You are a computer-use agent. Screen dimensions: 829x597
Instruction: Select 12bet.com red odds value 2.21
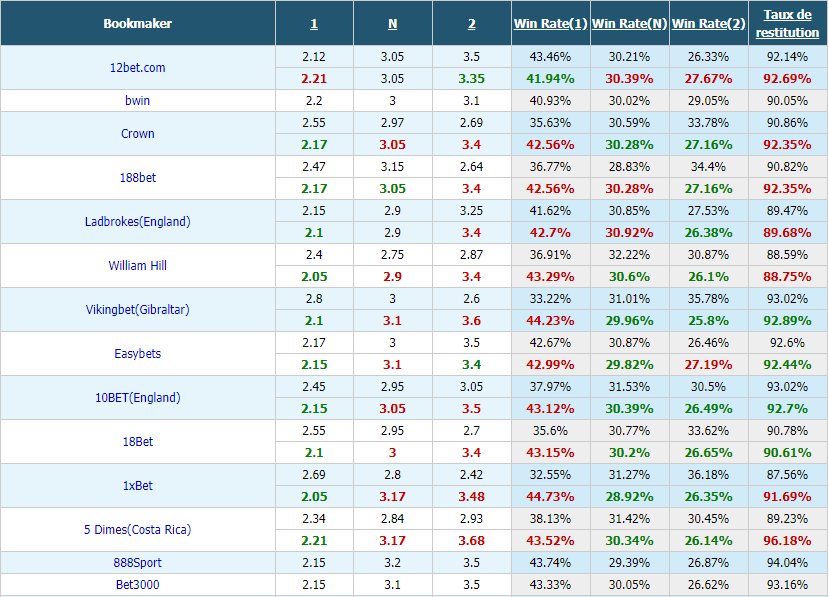click(x=314, y=79)
